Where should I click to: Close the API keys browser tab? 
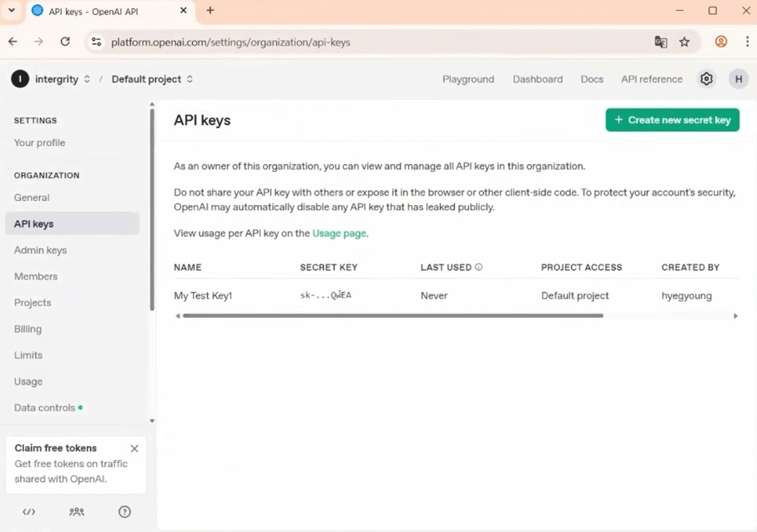click(184, 11)
